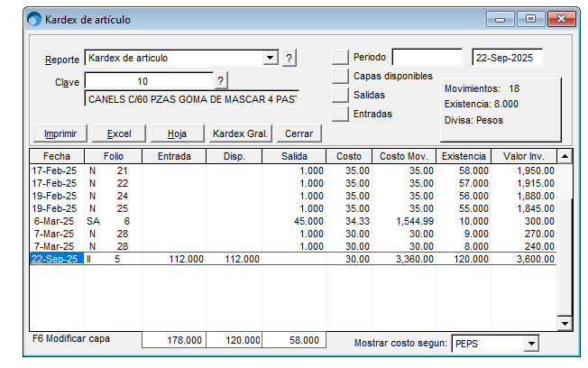Open the Reporte dropdown list
Screen dimensions: 588x368
270,59
